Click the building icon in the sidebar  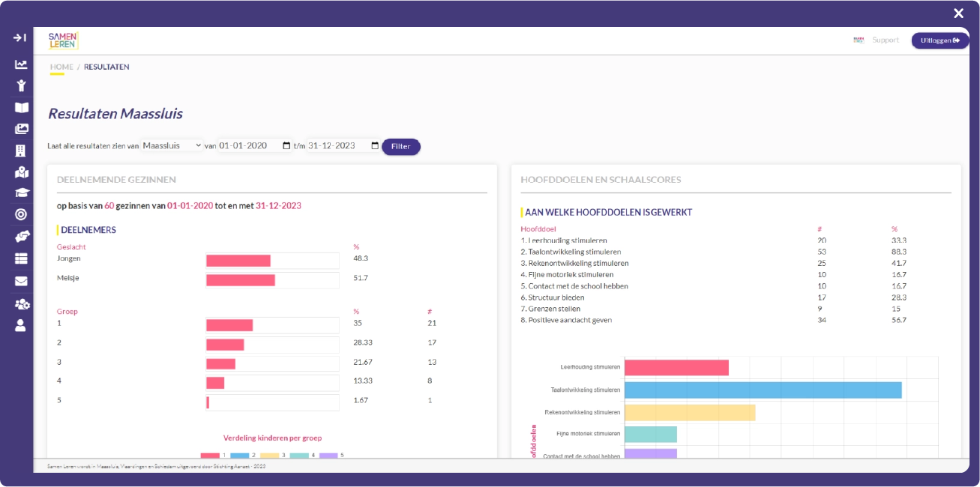point(22,150)
